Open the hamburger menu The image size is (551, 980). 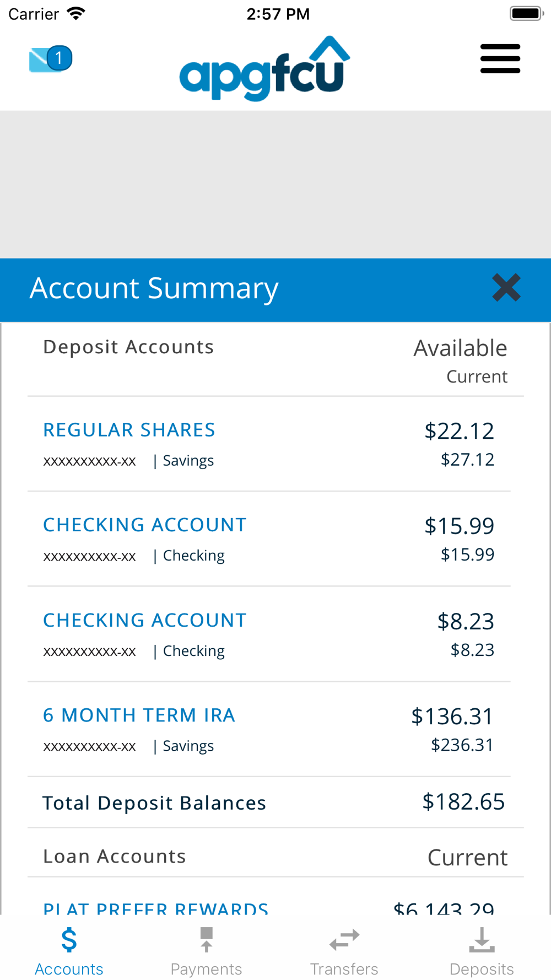(x=500, y=59)
